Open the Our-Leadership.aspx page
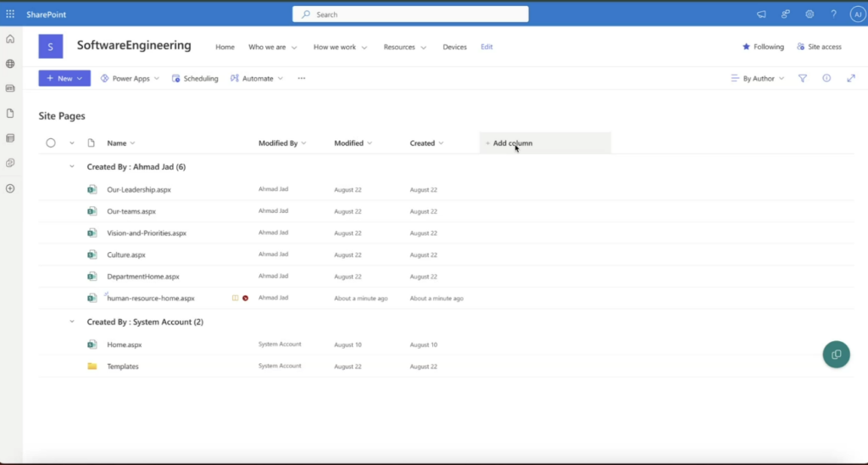The height and width of the screenshot is (465, 868). pos(138,189)
